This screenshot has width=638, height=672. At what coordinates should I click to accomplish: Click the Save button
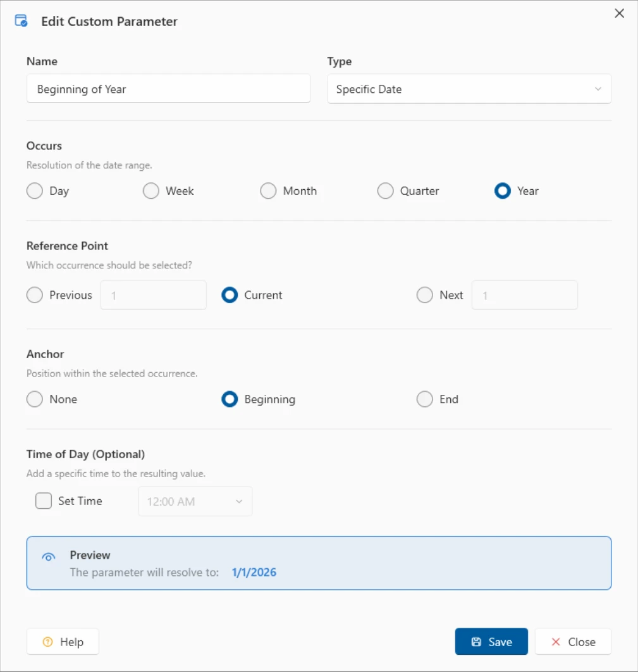(491, 642)
